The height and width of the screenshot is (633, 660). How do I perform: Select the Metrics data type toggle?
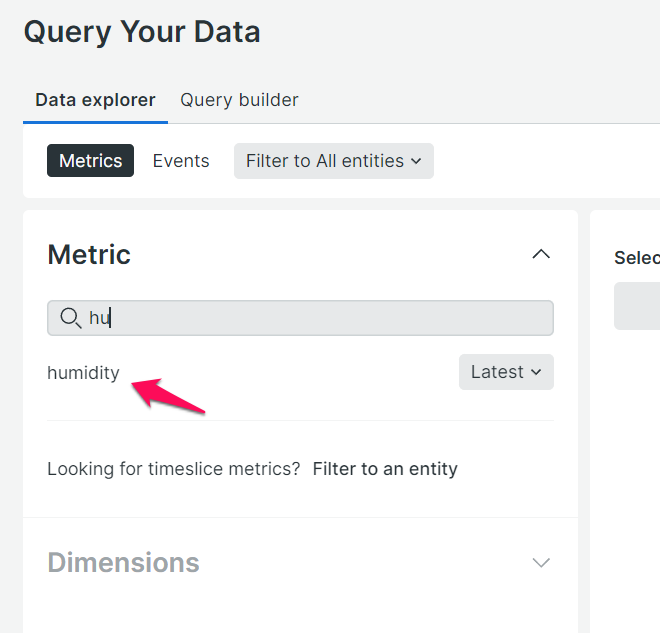(90, 161)
